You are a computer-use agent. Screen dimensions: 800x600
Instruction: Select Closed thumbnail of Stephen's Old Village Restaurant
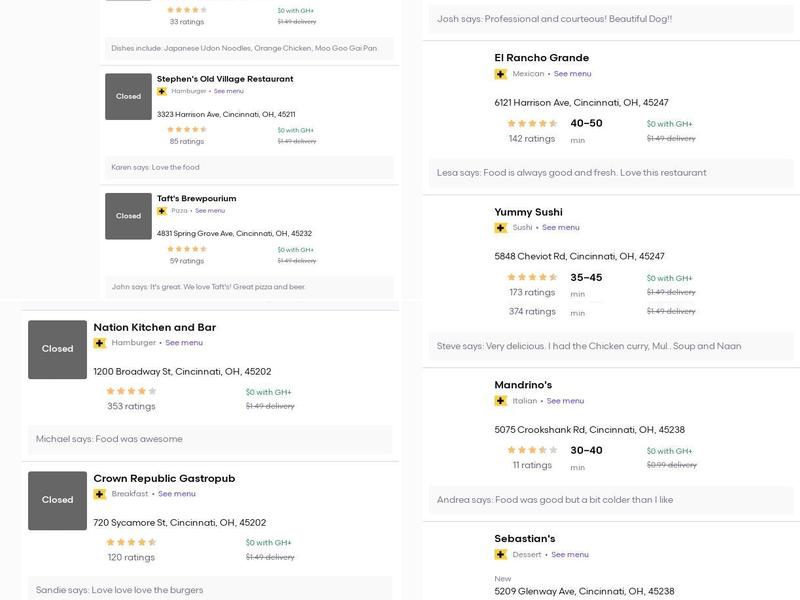[x=128, y=96]
